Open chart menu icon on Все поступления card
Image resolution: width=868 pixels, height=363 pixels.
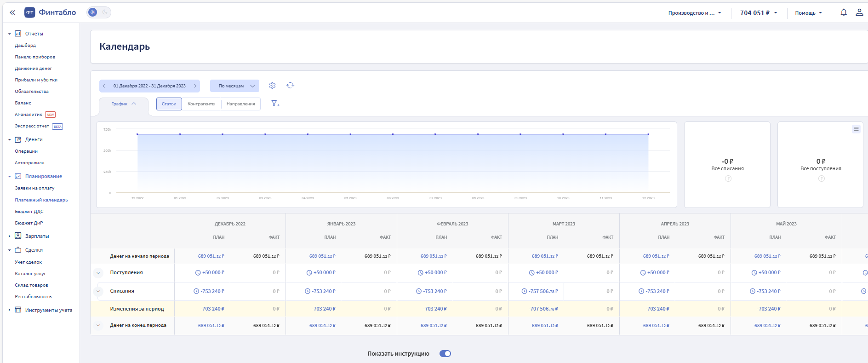click(x=856, y=129)
